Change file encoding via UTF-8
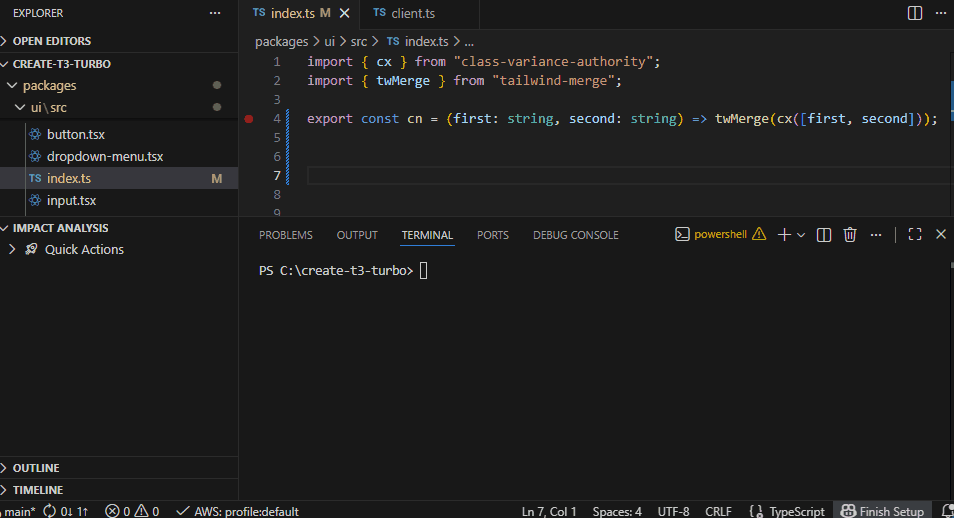The height and width of the screenshot is (518, 954). 673,511
